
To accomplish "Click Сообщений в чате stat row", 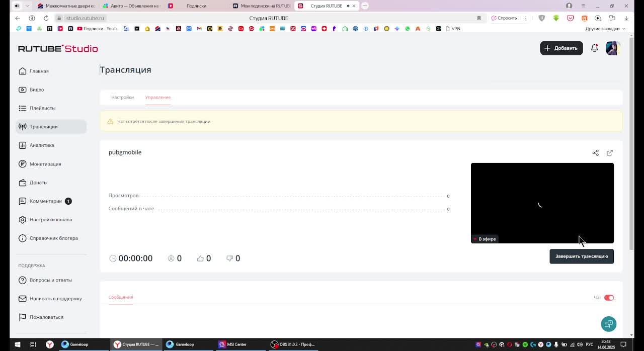I will point(279,209).
